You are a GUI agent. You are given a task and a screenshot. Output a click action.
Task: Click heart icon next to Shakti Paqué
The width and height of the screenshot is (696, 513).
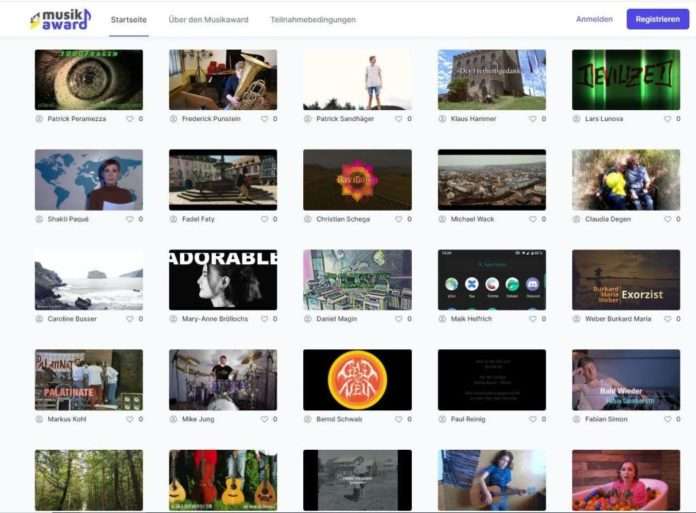point(129,219)
